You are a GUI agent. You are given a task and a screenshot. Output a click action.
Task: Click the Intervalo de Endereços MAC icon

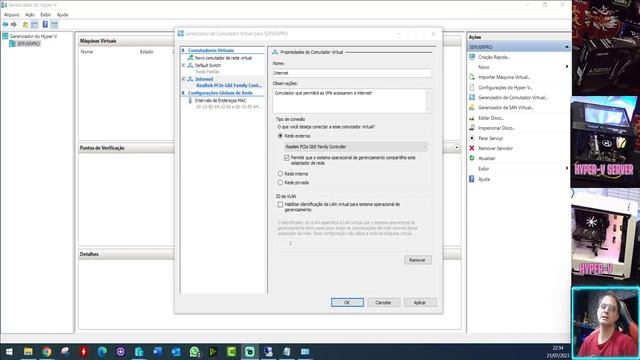tap(190, 100)
